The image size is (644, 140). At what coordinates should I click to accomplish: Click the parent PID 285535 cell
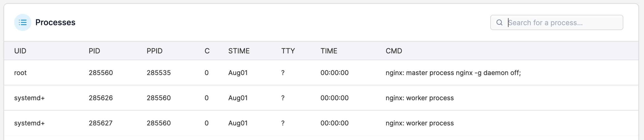pos(158,73)
